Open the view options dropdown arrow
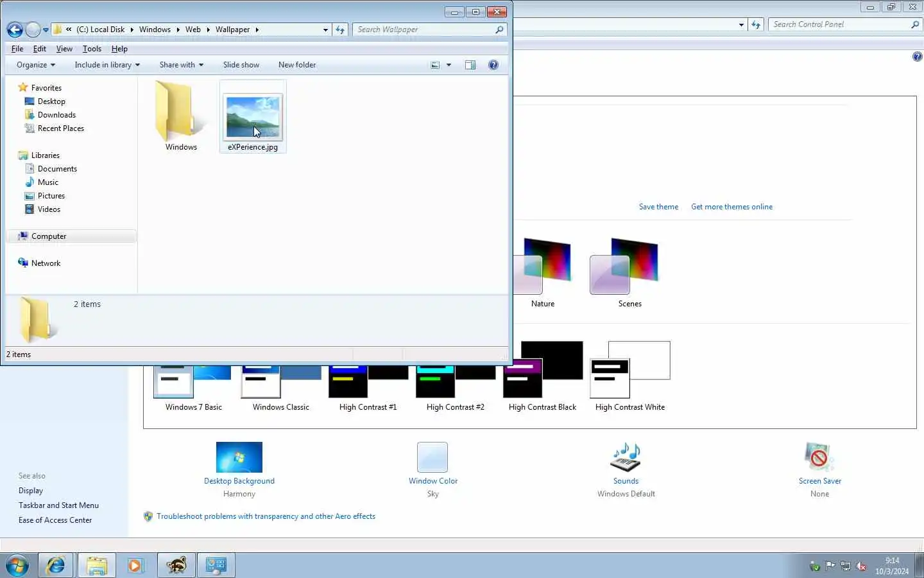 coord(449,65)
